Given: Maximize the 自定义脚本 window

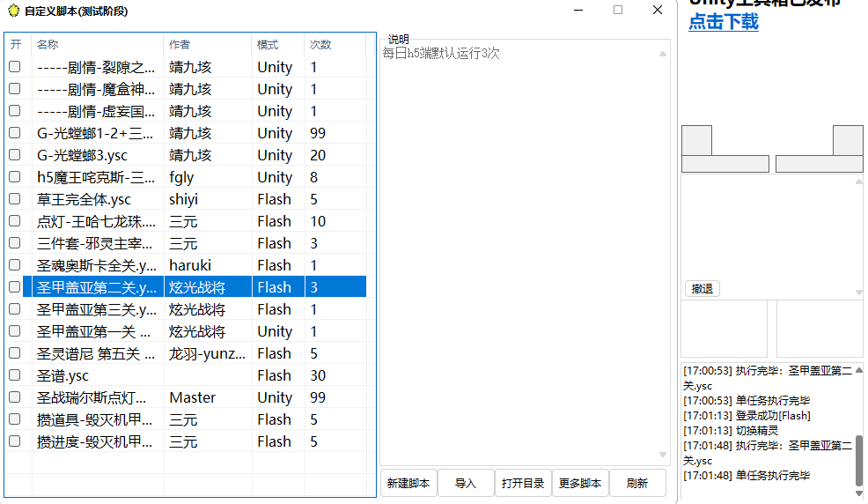Looking at the screenshot, I should 618,10.
